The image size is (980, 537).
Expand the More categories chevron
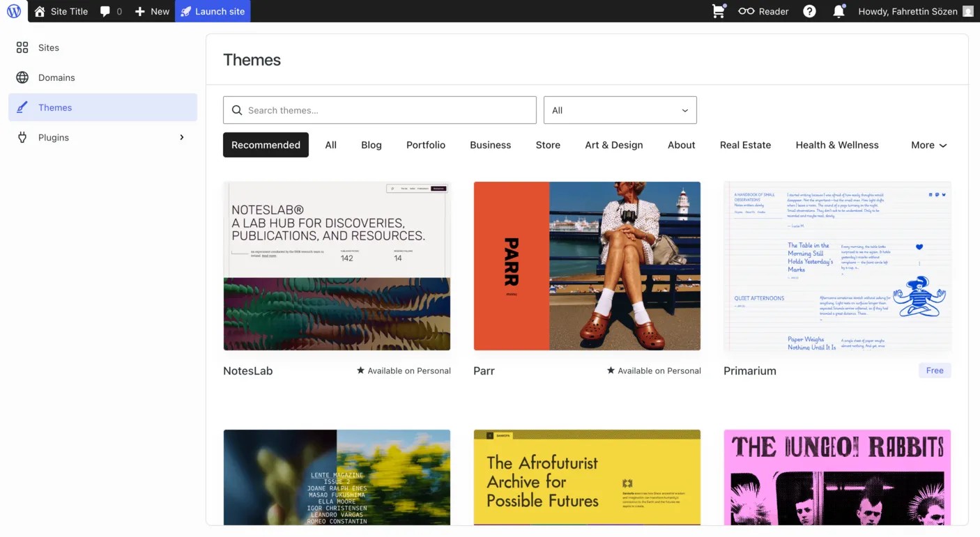[x=928, y=145]
